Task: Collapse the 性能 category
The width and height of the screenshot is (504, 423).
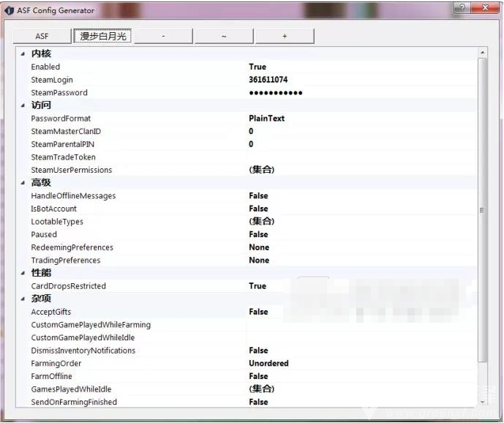Action: (23, 273)
